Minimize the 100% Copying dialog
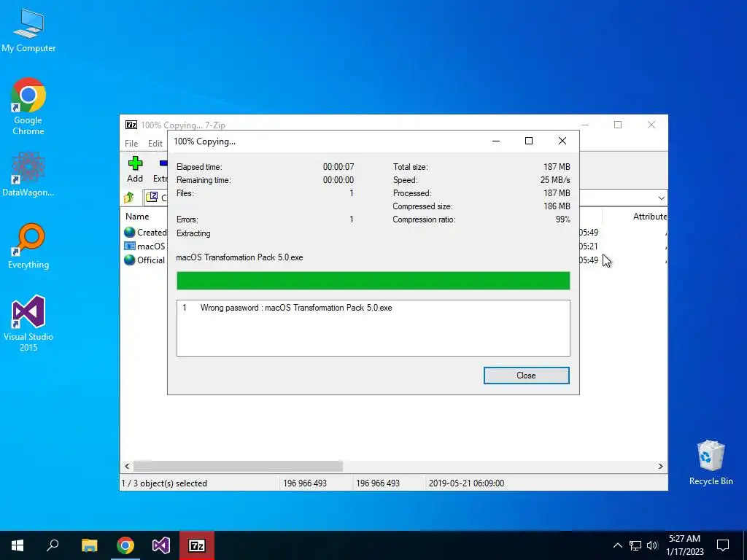 tap(496, 141)
